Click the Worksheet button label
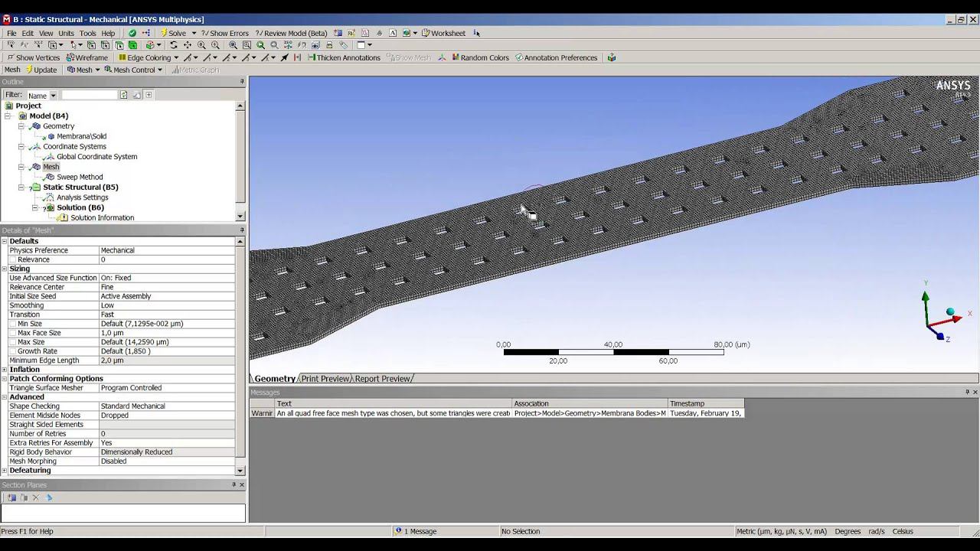980x551 pixels. [448, 33]
